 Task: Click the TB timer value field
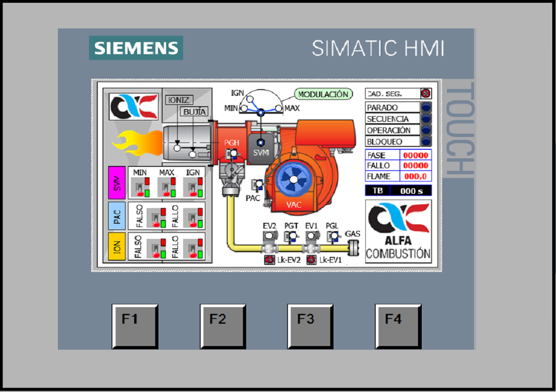coord(410,191)
